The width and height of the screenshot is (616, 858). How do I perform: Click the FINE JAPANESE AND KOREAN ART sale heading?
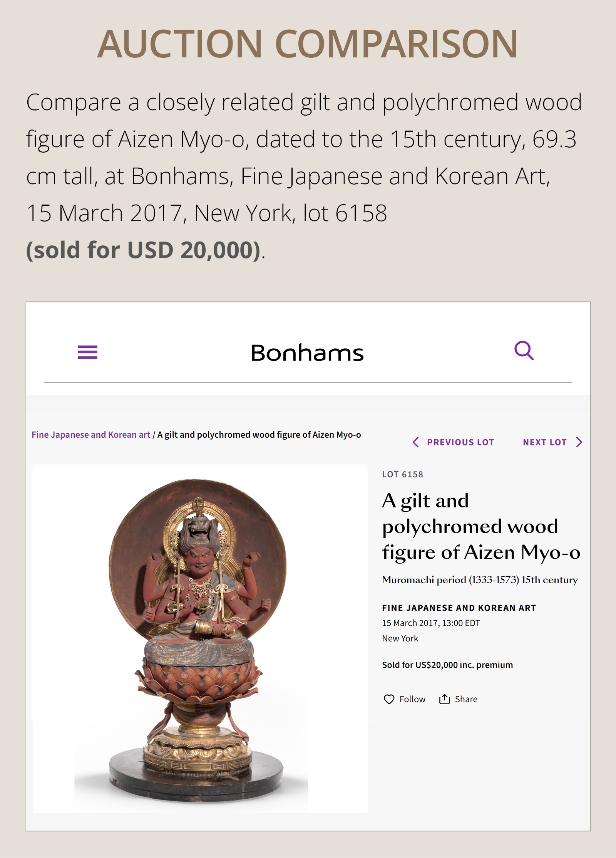[x=459, y=608]
